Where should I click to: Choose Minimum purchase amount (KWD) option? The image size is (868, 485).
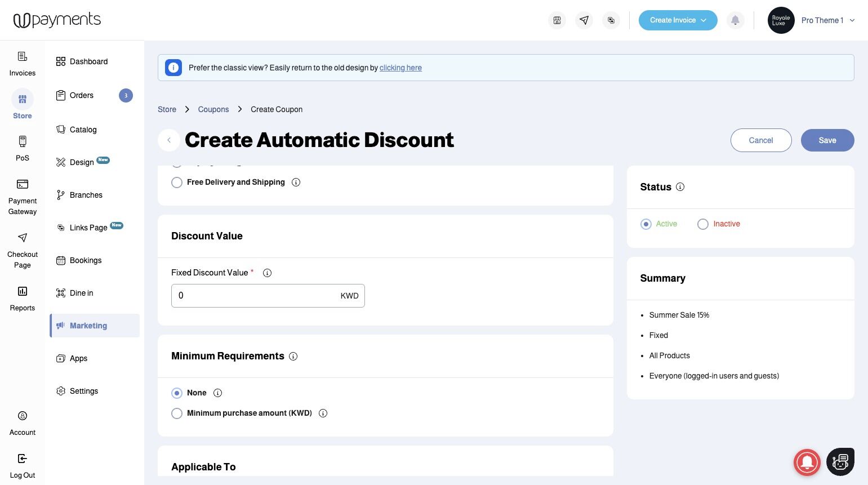tap(177, 413)
